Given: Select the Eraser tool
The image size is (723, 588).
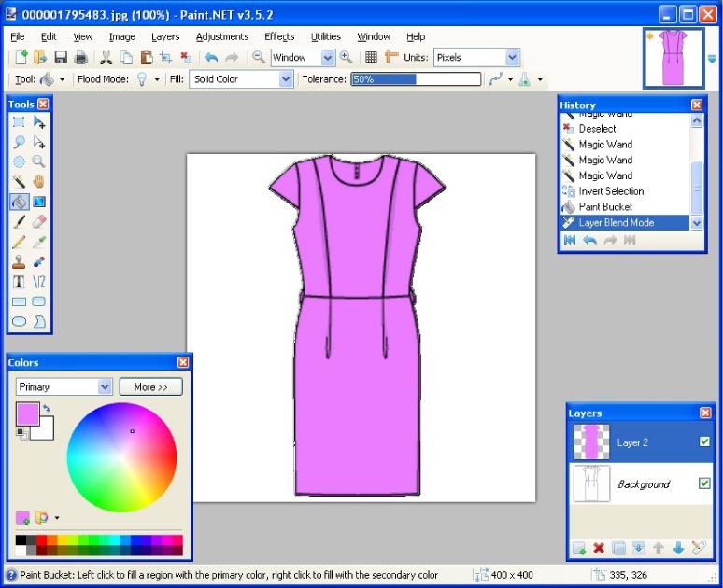Looking at the screenshot, I should 38,221.
